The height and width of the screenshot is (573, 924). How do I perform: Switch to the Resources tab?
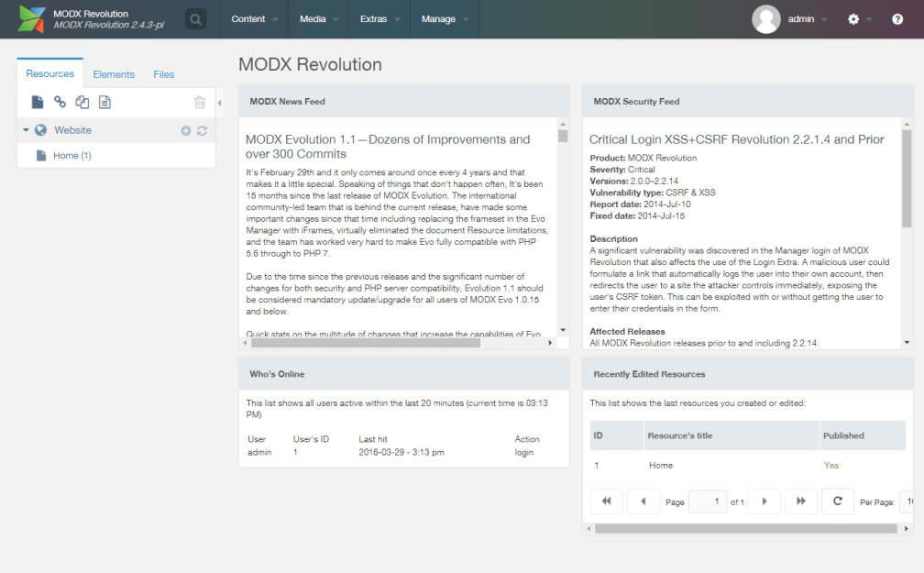point(50,73)
